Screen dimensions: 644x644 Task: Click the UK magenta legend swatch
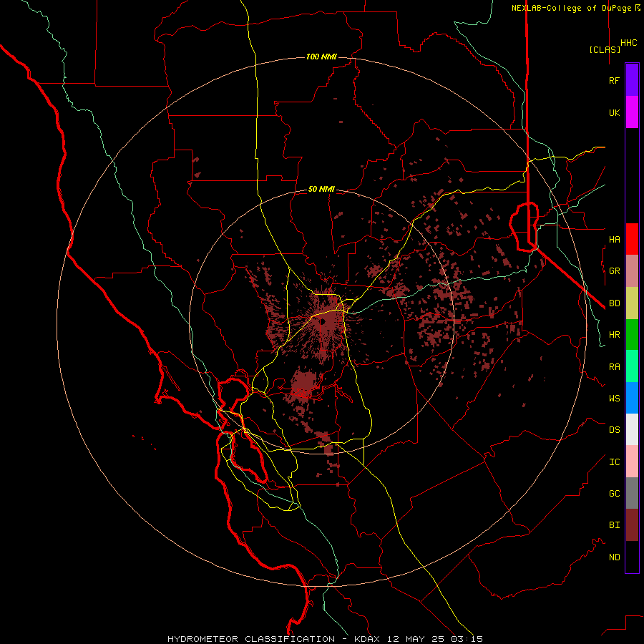[632, 112]
